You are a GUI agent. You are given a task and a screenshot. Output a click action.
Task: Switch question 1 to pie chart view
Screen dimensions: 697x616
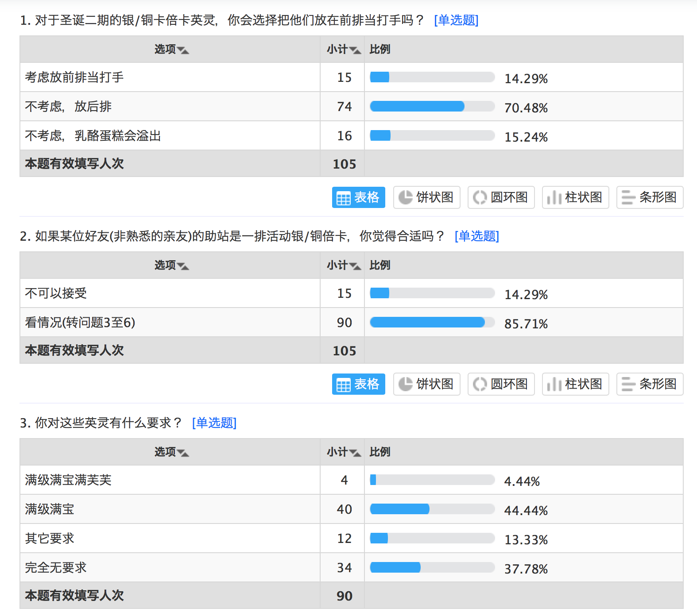[x=426, y=197]
